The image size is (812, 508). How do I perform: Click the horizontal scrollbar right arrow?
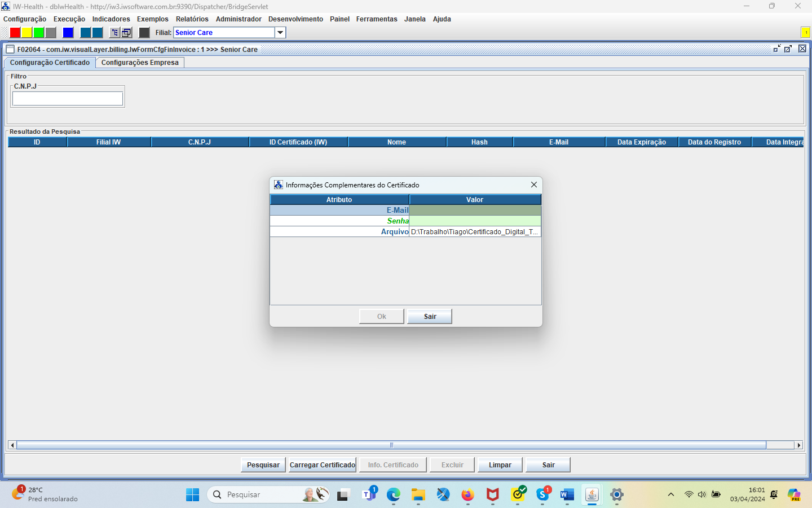(x=798, y=445)
